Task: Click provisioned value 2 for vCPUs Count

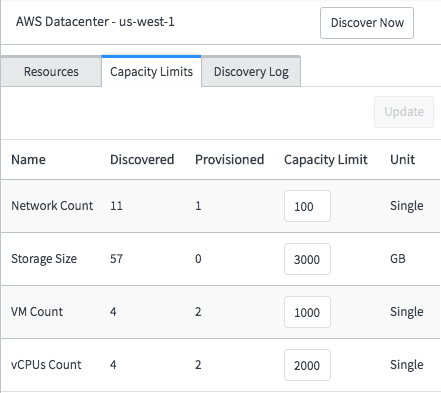Action: (x=198, y=365)
